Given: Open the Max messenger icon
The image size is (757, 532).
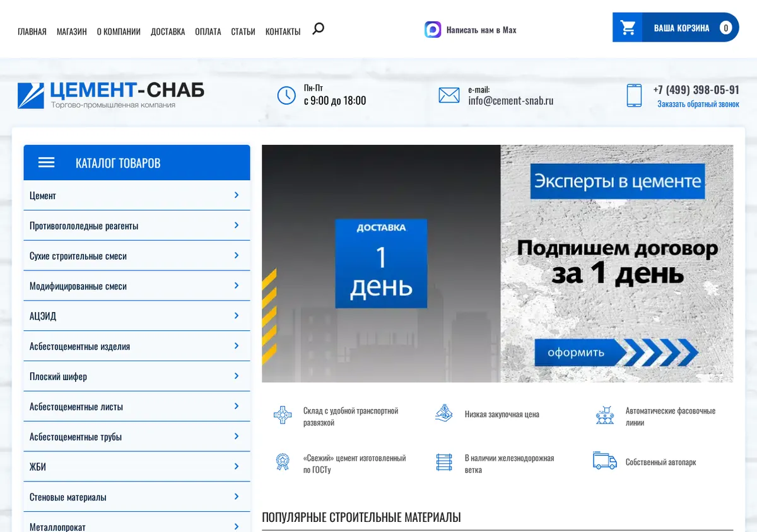Looking at the screenshot, I should 433,30.
